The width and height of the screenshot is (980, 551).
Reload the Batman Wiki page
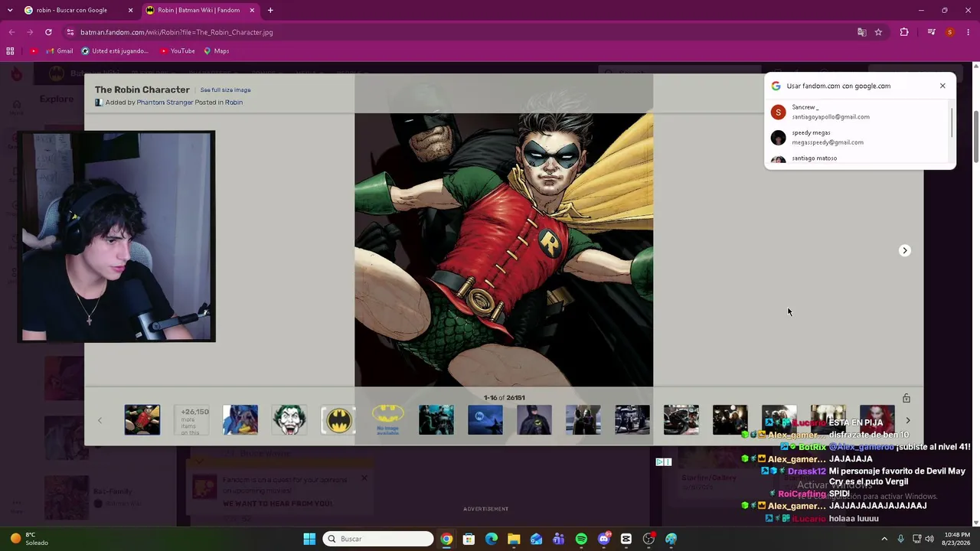(48, 32)
